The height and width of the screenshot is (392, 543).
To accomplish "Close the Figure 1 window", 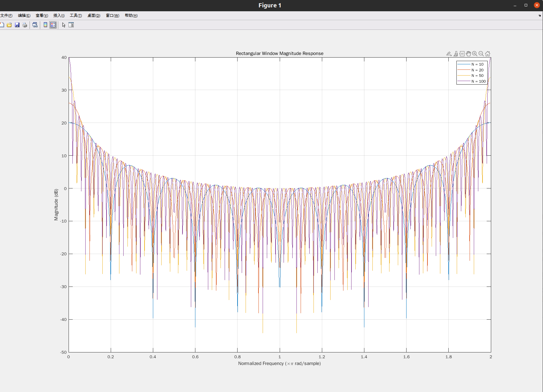I will [537, 5].
